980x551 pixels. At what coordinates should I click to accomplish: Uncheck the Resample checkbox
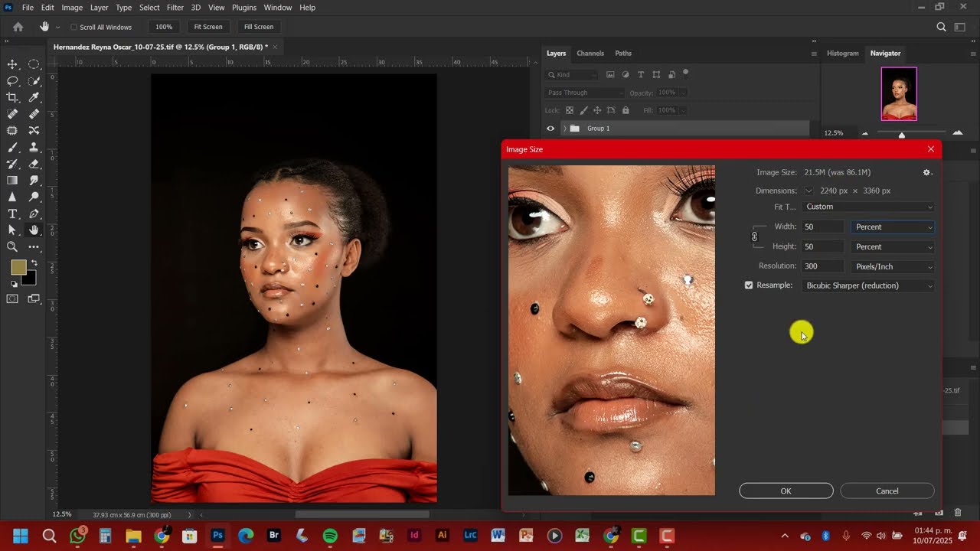749,285
